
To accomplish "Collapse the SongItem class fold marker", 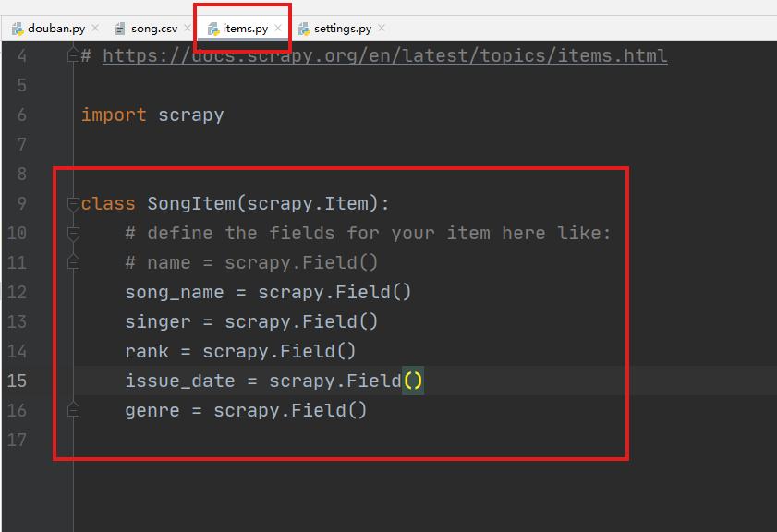I will coord(73,203).
